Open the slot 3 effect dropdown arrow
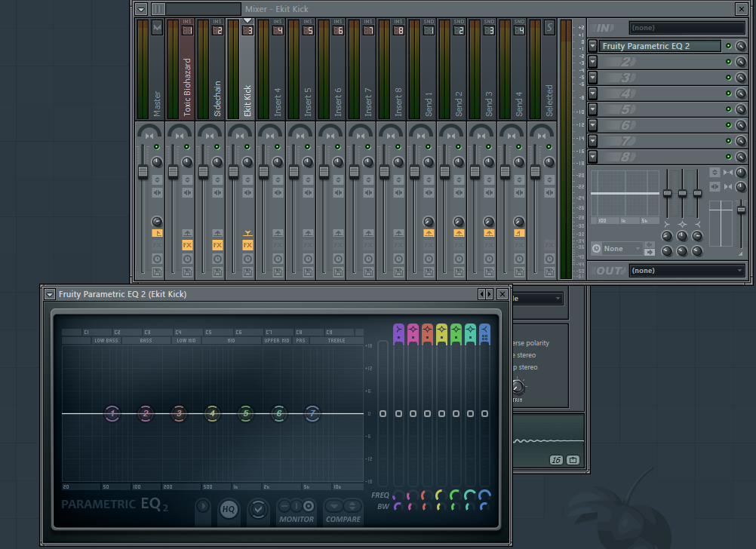This screenshot has height=549, width=756. tap(593, 78)
